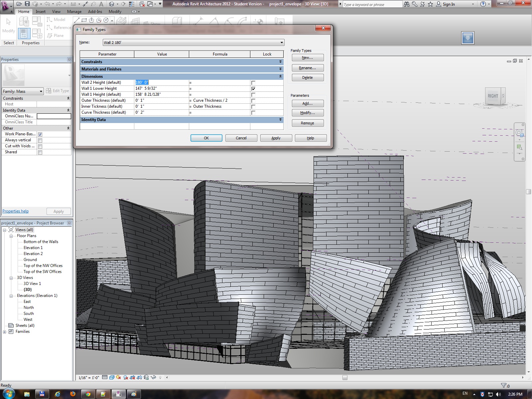The height and width of the screenshot is (399, 532).
Task: Click the visual style cube icon
Action: tap(112, 377)
